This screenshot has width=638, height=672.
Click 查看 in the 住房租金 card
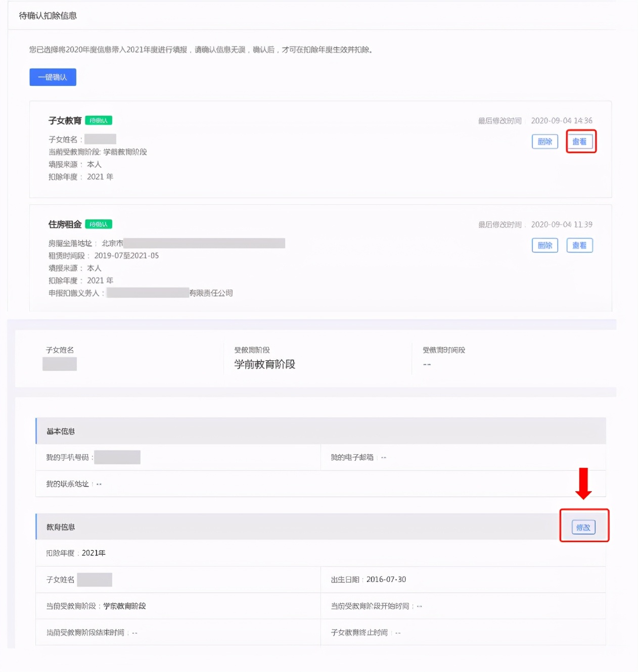(x=579, y=246)
